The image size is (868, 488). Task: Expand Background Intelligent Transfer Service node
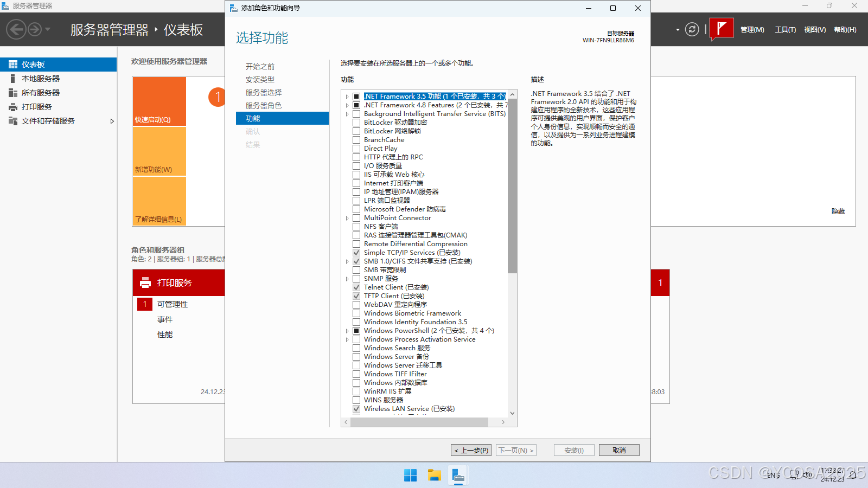(347, 114)
